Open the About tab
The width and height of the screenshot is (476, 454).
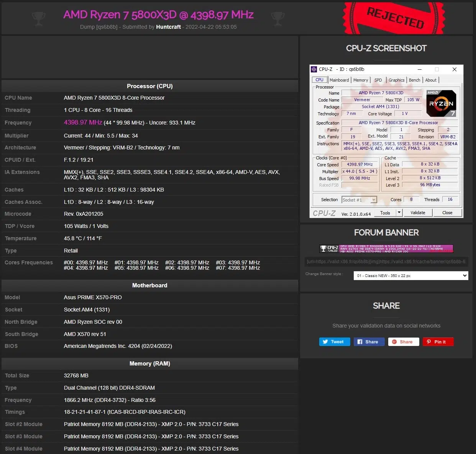(x=431, y=80)
